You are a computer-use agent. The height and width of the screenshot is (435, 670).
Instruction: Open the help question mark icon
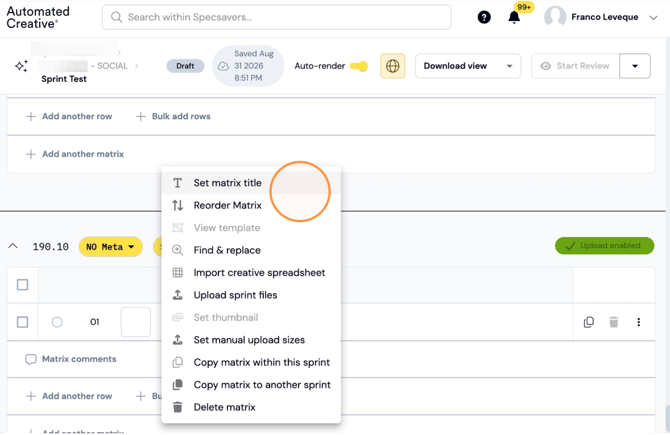pos(484,17)
